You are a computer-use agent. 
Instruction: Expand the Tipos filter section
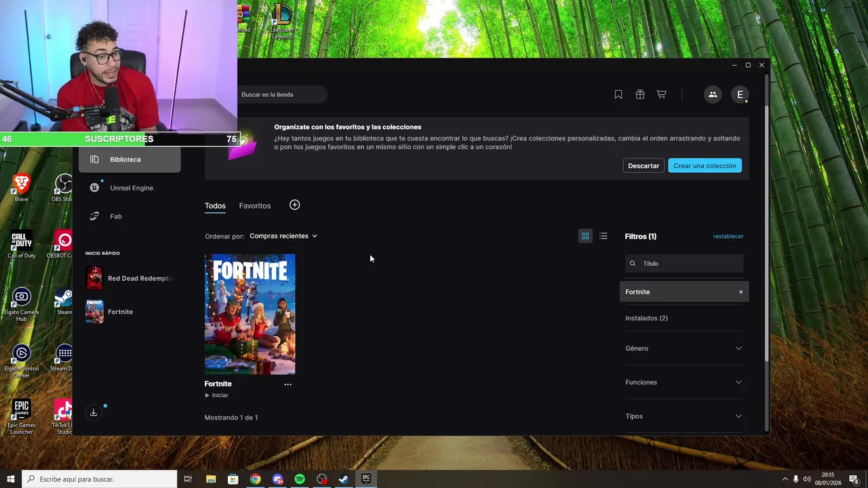coord(684,416)
